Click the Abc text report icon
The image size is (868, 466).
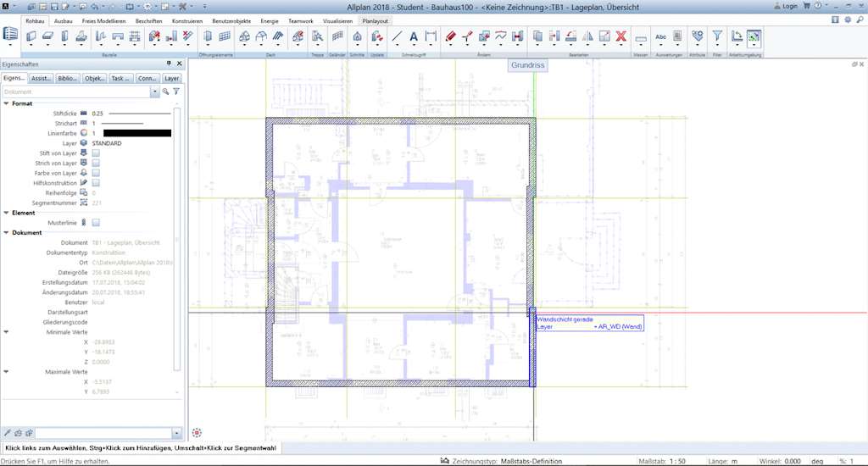[661, 36]
